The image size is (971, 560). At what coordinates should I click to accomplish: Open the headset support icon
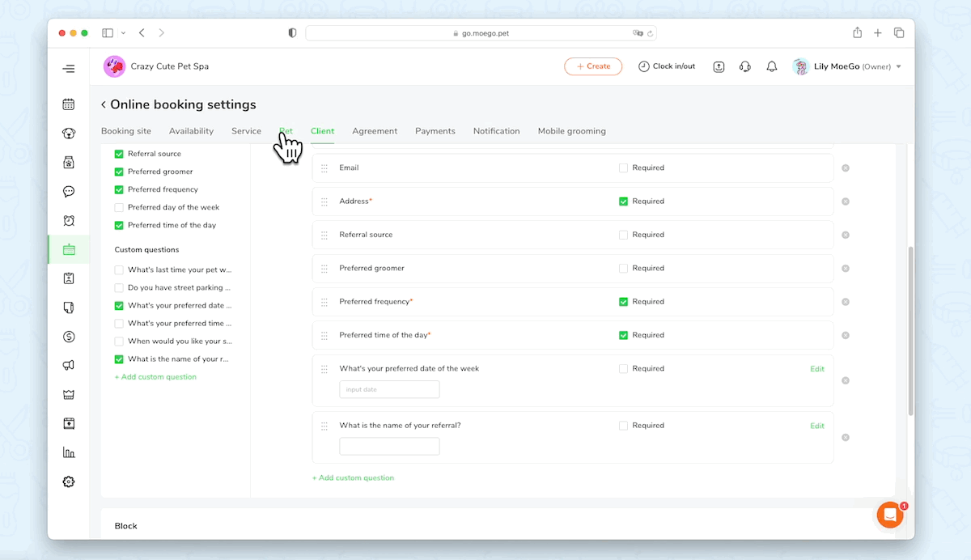[745, 66]
